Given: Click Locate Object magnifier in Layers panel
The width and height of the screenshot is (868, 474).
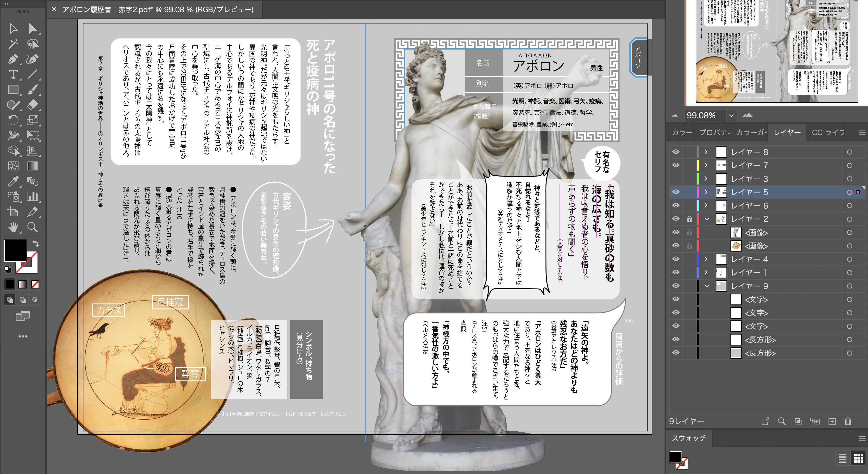Looking at the screenshot, I should [x=782, y=421].
